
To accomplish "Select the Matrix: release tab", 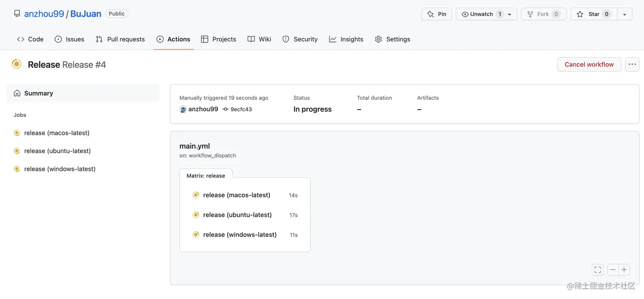I will (x=206, y=175).
